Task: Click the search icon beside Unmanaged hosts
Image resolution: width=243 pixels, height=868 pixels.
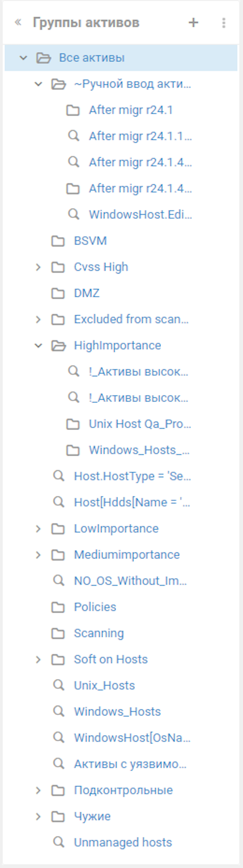Action: (59, 842)
